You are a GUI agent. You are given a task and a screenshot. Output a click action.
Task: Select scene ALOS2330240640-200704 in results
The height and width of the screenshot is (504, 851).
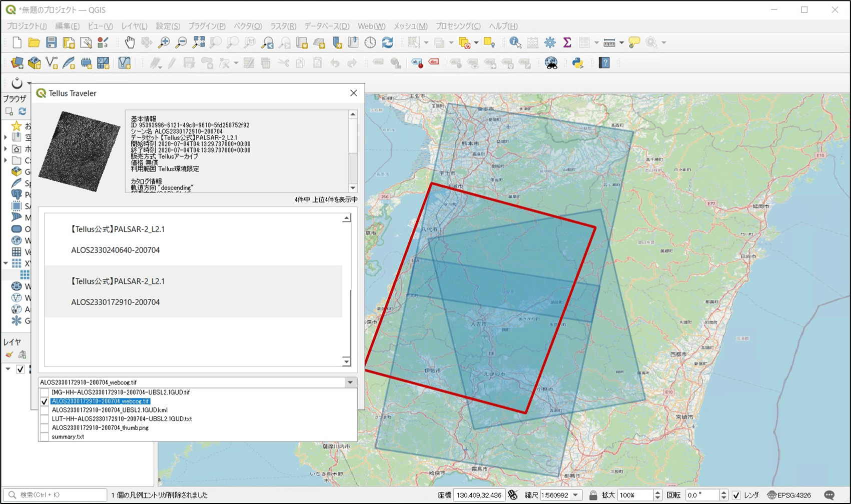coord(193,239)
